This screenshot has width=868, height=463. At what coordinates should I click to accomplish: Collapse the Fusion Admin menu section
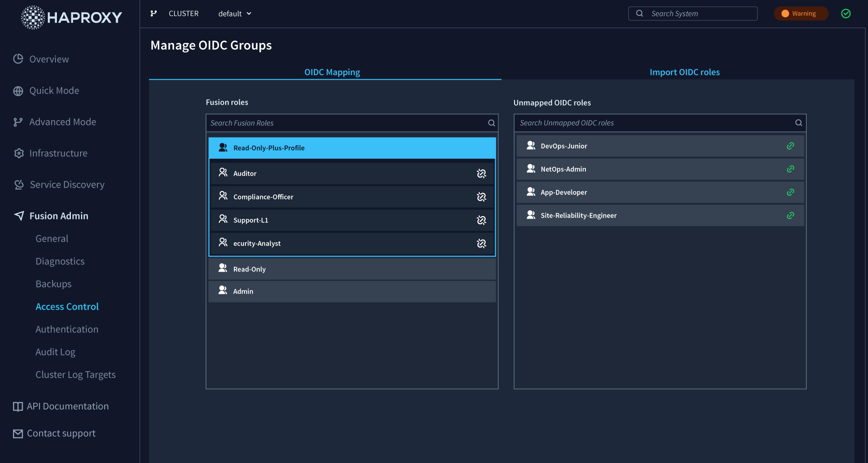tap(59, 216)
